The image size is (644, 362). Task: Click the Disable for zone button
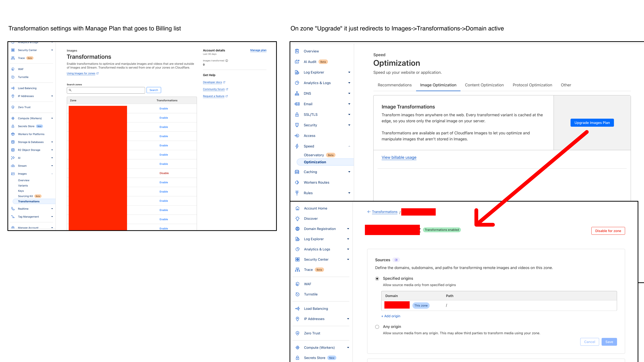pyautogui.click(x=608, y=231)
